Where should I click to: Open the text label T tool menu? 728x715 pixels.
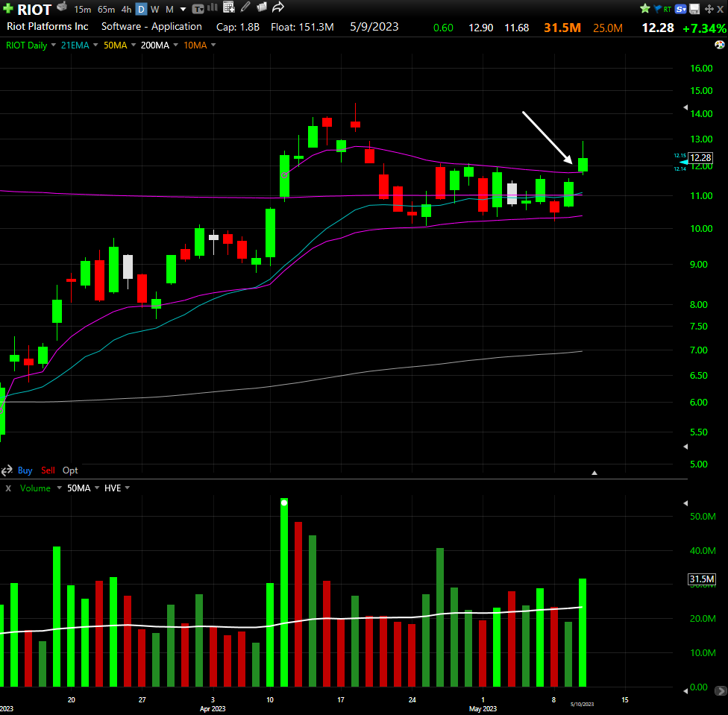click(x=198, y=9)
